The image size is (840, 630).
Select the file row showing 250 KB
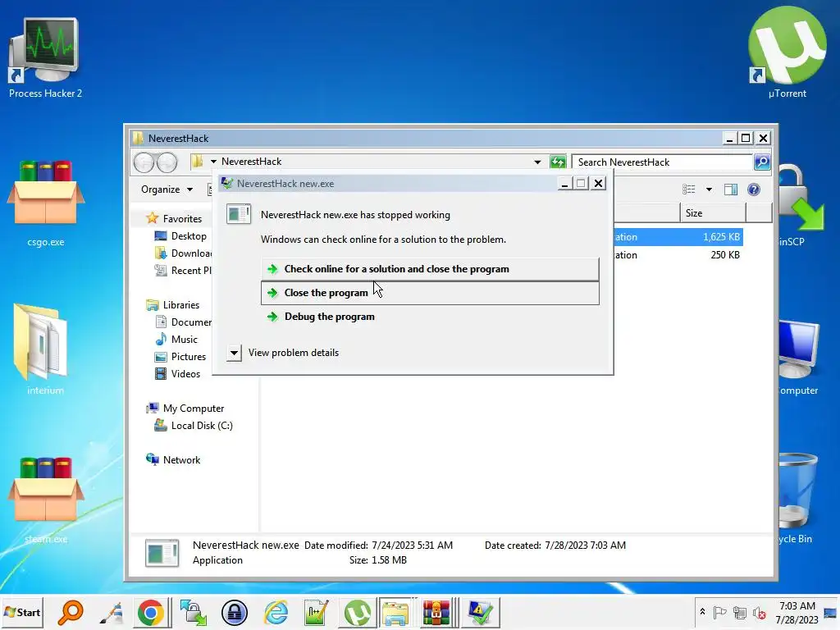click(x=678, y=255)
